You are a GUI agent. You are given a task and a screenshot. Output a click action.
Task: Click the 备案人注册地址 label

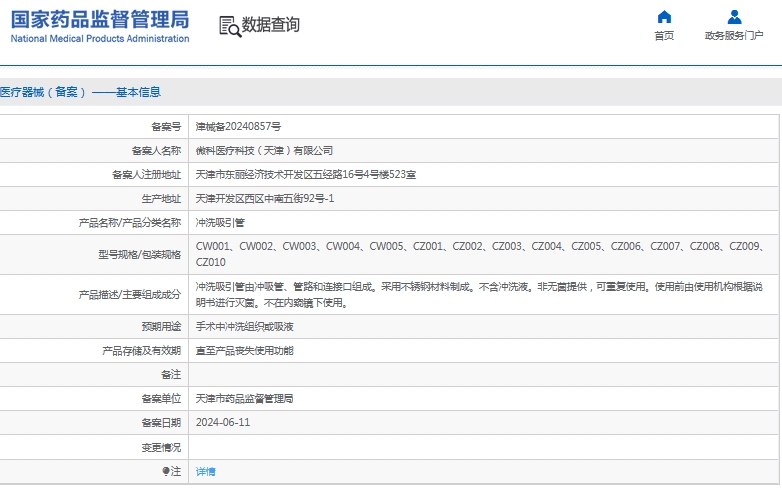point(146,174)
